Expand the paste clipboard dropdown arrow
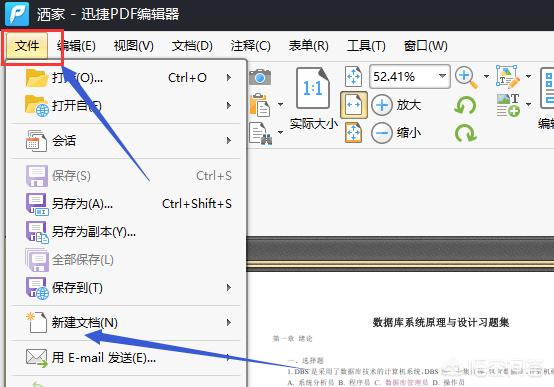 (281, 104)
